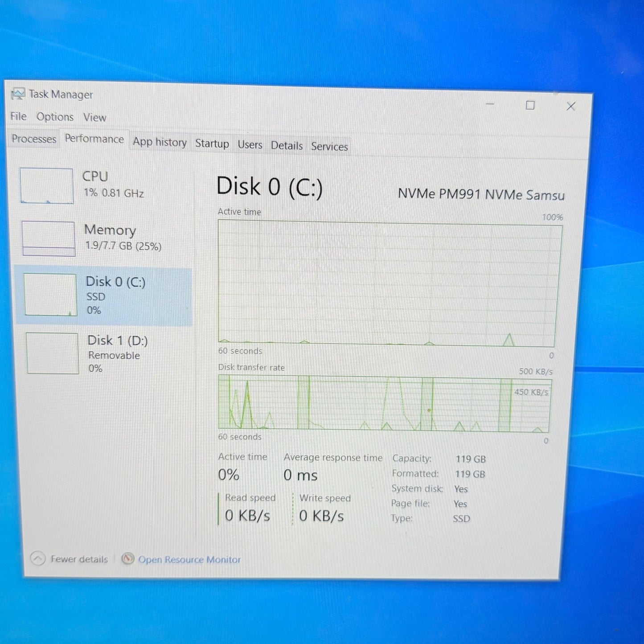The height and width of the screenshot is (644, 644).
Task: Click the large 'Disk 0 (C:)' heading
Action: [x=269, y=186]
